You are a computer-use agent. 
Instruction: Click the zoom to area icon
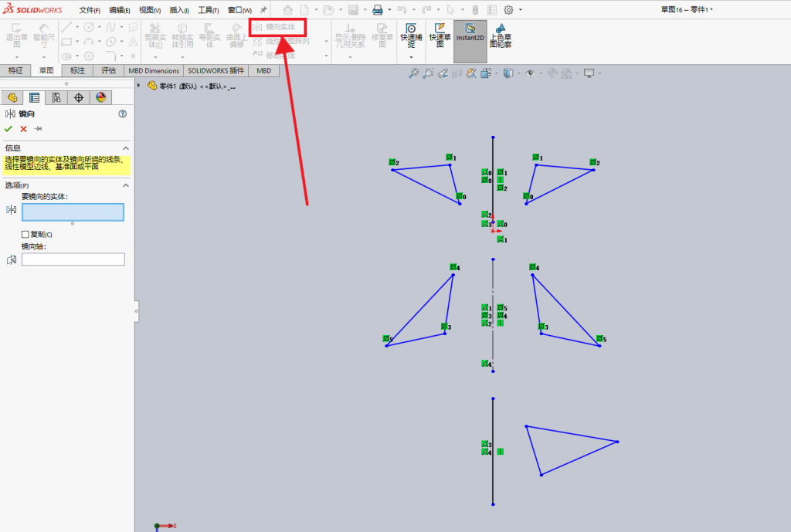click(428, 73)
